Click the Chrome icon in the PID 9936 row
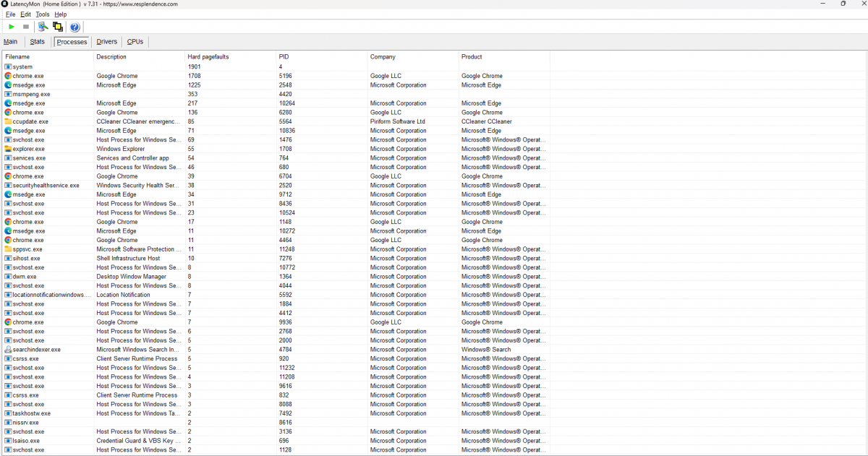This screenshot has width=868, height=456. coord(8,322)
